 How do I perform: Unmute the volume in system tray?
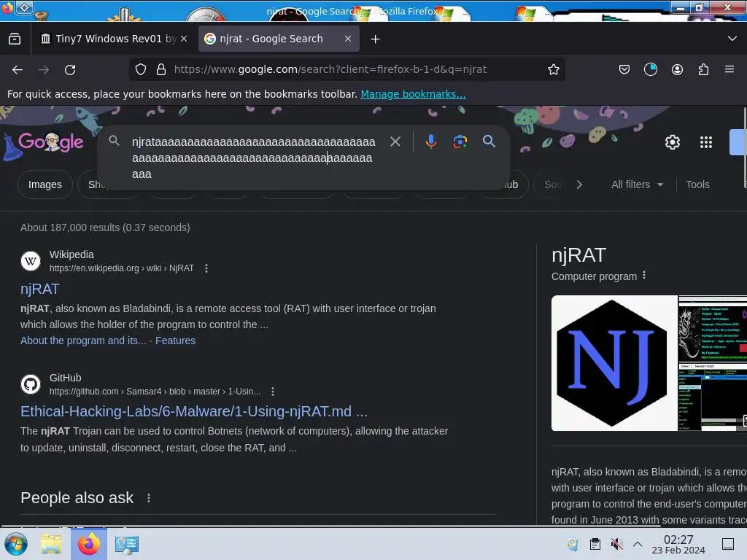[x=616, y=544]
